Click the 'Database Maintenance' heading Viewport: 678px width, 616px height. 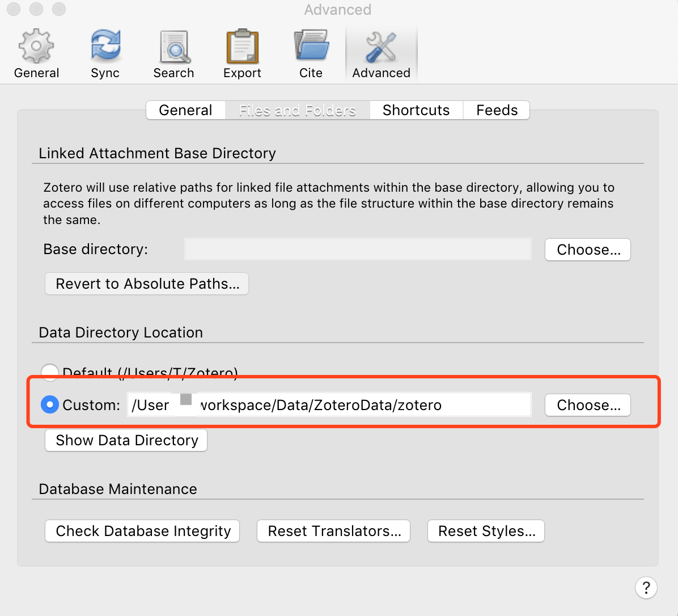coord(117,489)
